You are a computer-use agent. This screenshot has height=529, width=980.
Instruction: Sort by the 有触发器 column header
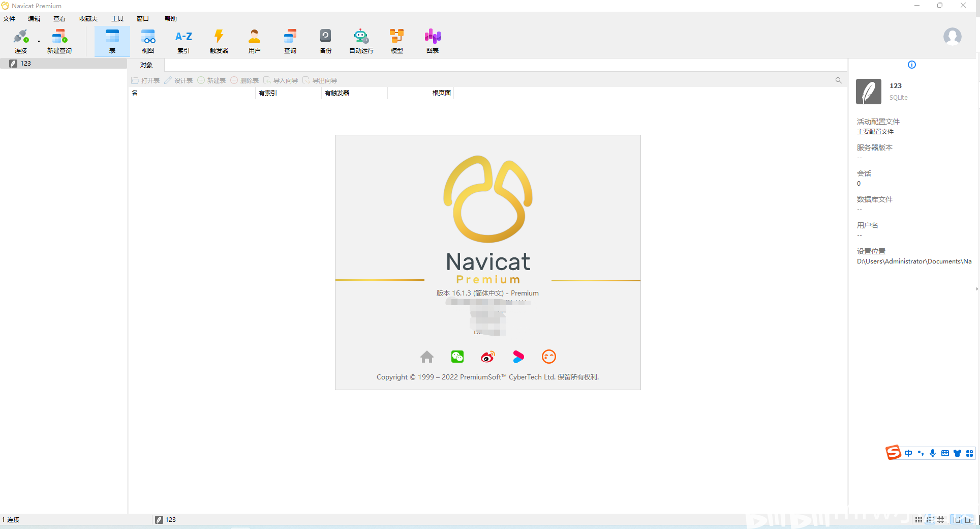click(354, 93)
